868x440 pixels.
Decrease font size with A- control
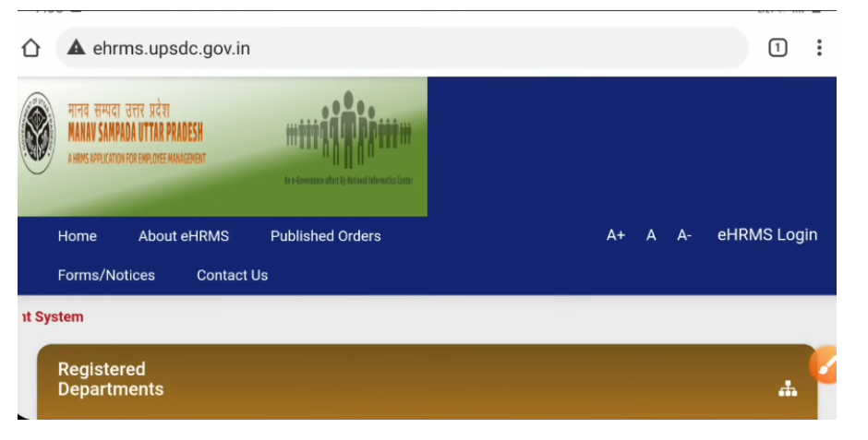pos(684,236)
